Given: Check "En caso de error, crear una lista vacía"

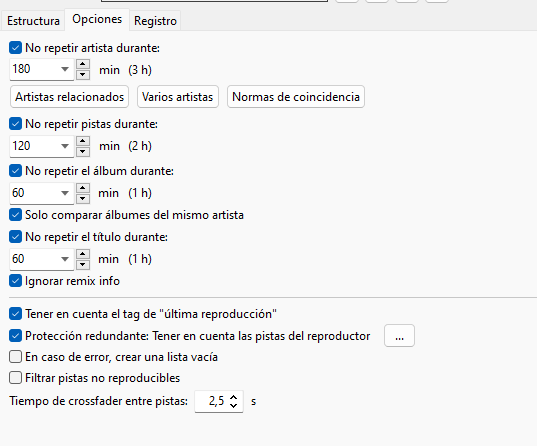Looking at the screenshot, I should pos(15,357).
